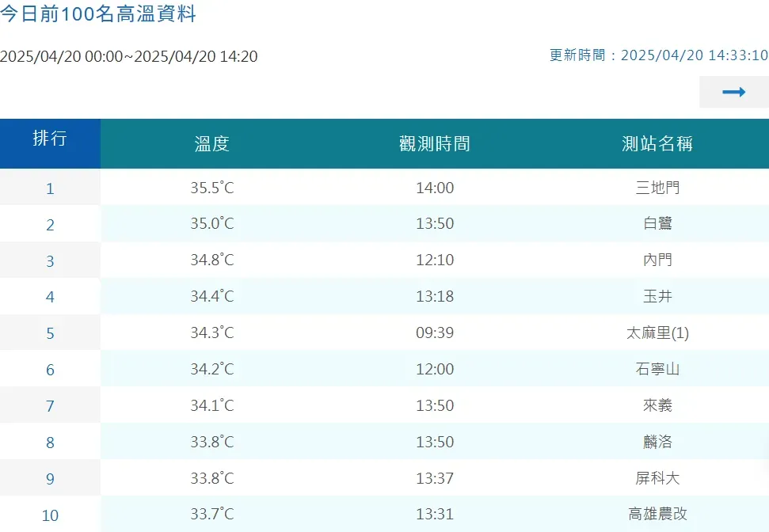This screenshot has width=769, height=532.
Task: Click rank number 4 cell
Action: point(50,296)
